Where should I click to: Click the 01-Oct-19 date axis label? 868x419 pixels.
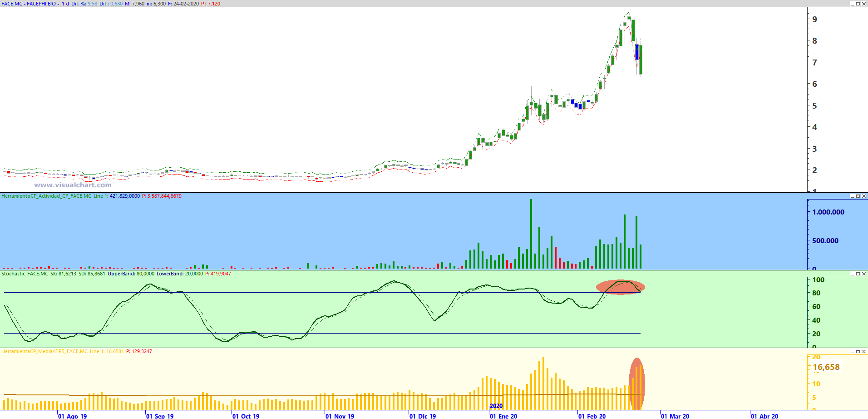pyautogui.click(x=246, y=416)
